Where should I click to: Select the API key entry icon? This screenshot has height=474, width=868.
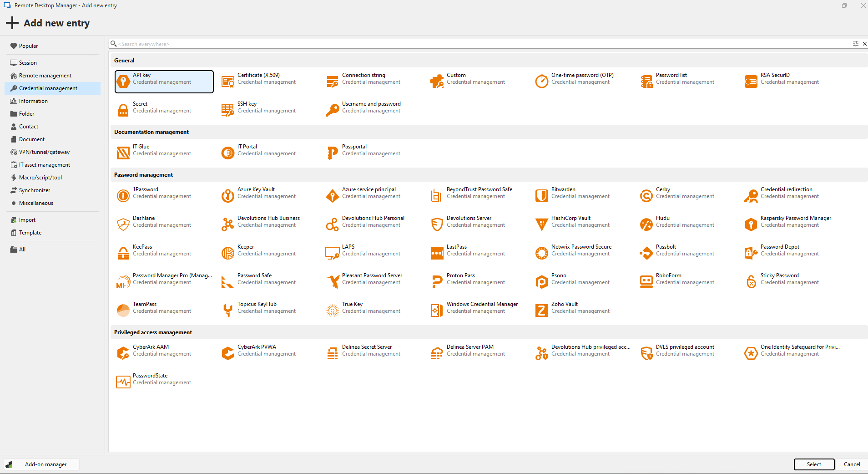pyautogui.click(x=123, y=82)
